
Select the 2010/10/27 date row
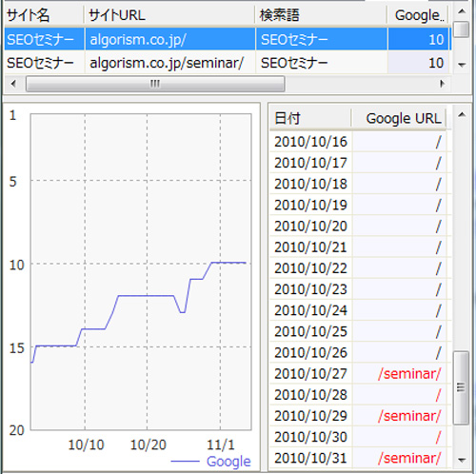click(359, 374)
